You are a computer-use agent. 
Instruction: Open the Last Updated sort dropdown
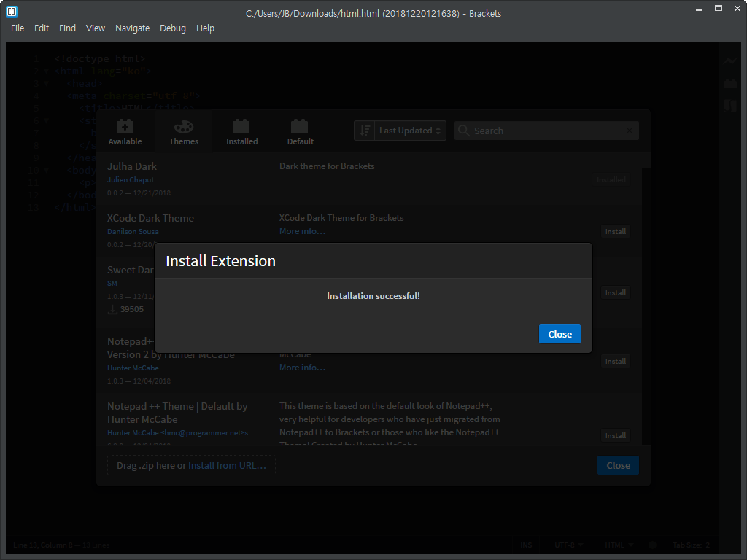click(410, 131)
